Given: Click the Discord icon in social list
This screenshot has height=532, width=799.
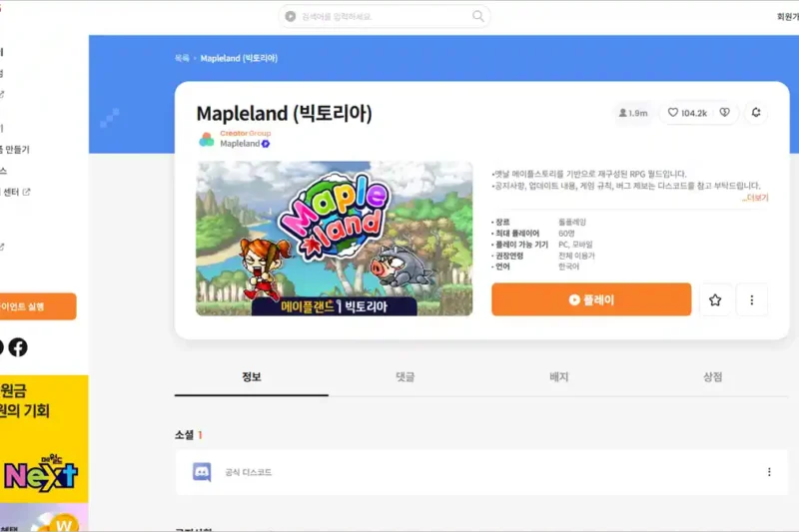Looking at the screenshot, I should (202, 472).
